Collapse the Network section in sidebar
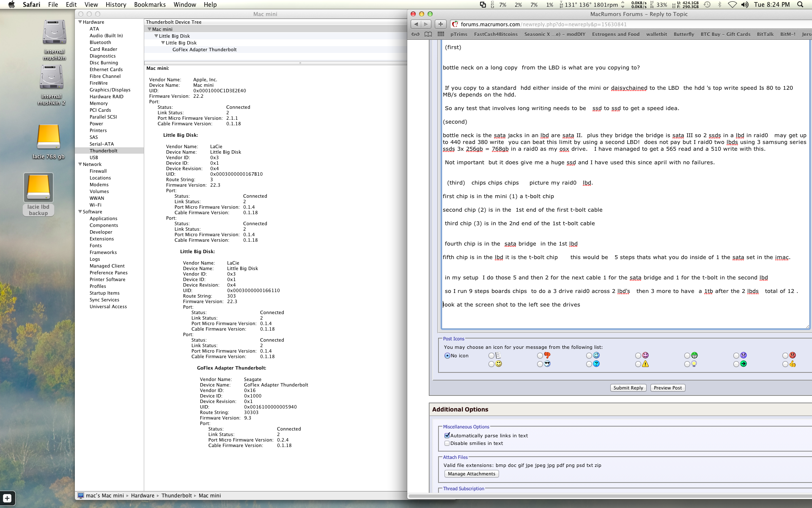The height and width of the screenshot is (508, 812). [x=80, y=164]
